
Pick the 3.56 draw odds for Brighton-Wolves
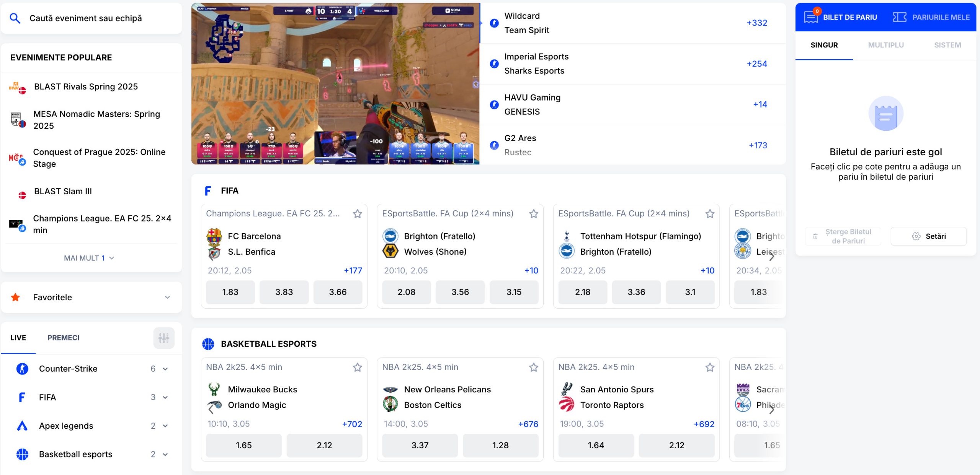tap(460, 292)
